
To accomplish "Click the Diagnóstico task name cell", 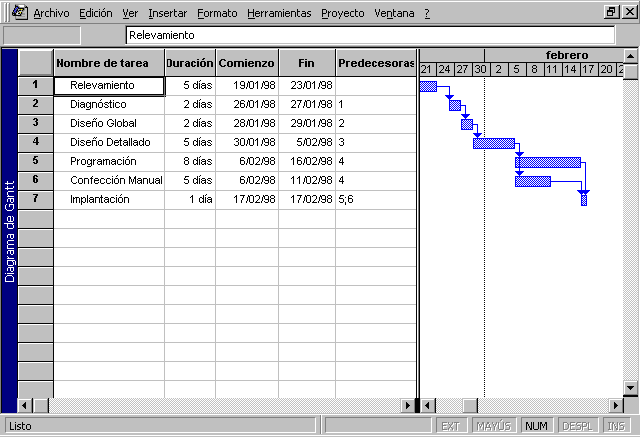I will (109, 104).
